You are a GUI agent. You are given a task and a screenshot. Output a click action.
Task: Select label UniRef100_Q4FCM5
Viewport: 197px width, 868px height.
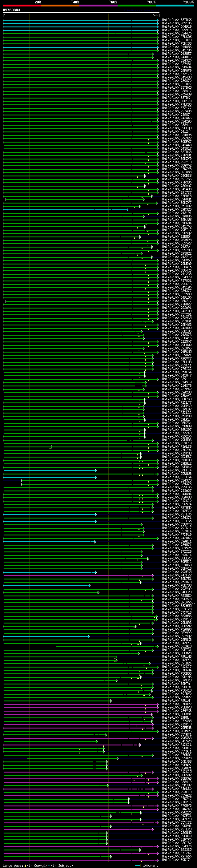point(177,352)
